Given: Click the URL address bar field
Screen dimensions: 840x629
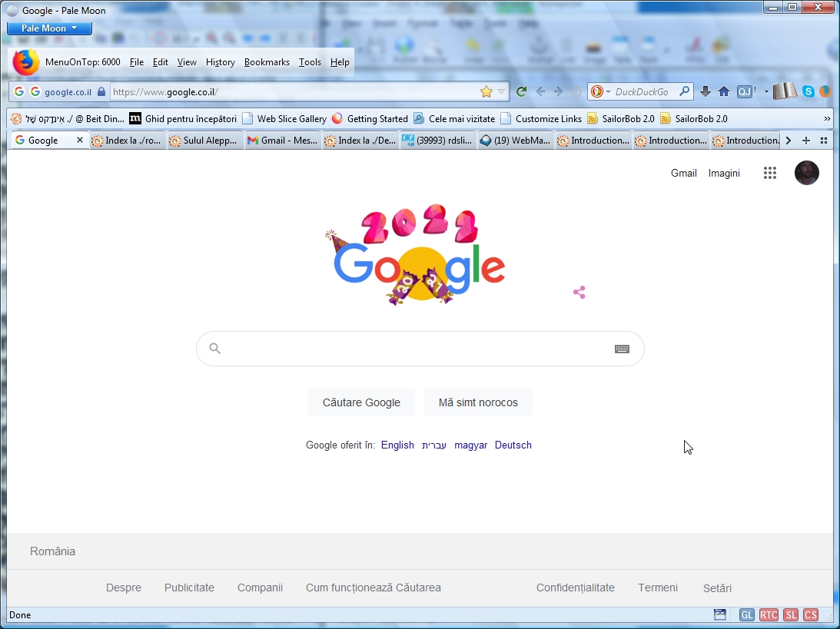Looking at the screenshot, I should pyautogui.click(x=294, y=91).
